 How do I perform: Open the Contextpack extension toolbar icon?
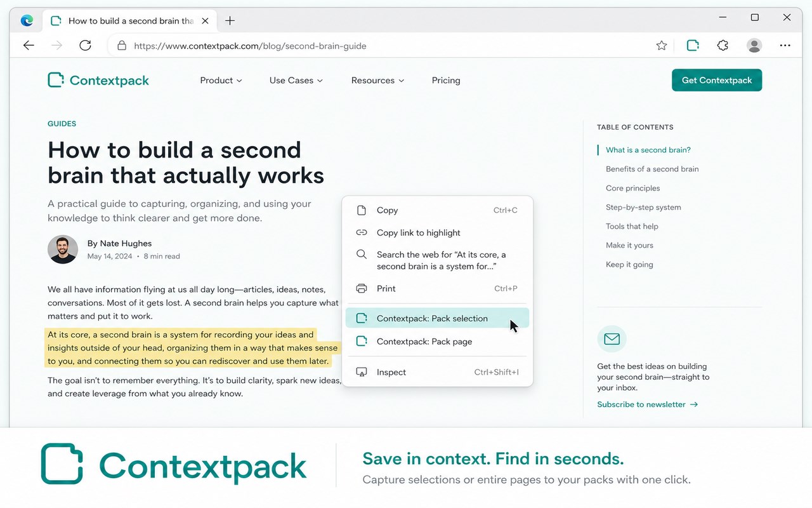(x=693, y=46)
